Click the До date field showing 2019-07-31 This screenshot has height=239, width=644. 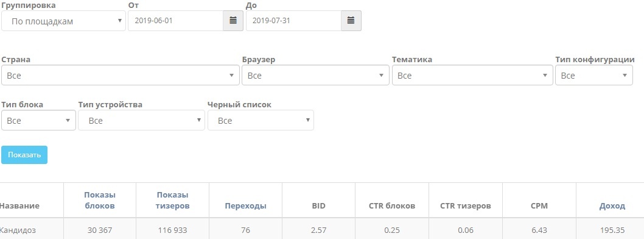(x=293, y=21)
